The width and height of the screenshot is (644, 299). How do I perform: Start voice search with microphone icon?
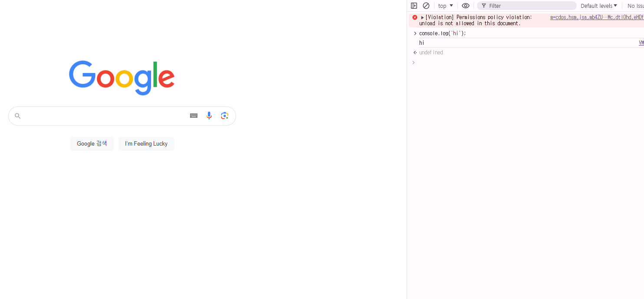tap(209, 116)
